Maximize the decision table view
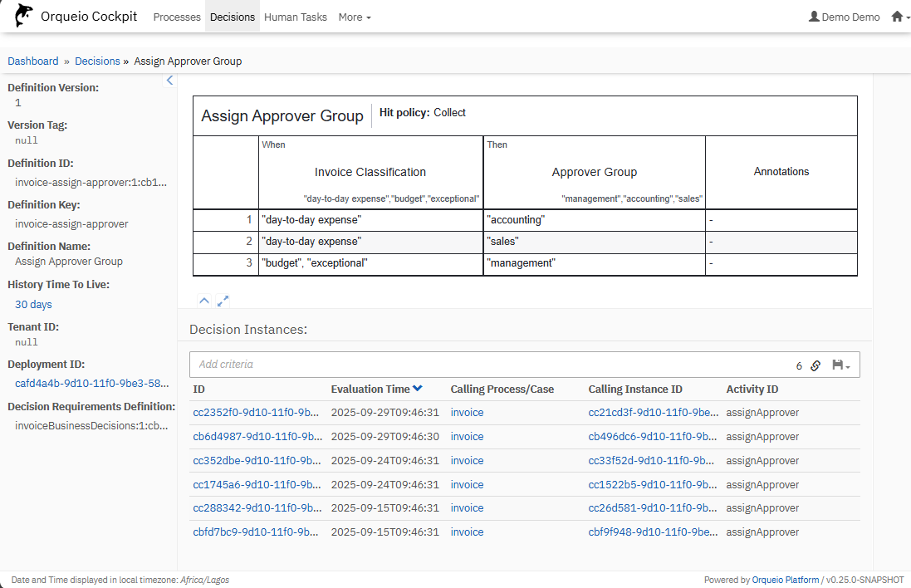The height and width of the screenshot is (588, 911). (x=223, y=301)
